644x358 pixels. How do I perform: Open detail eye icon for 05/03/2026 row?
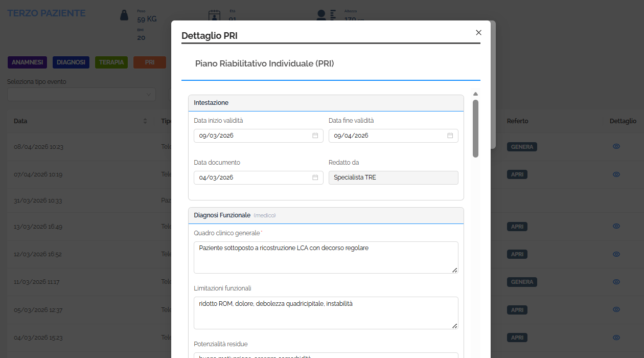[x=616, y=309]
